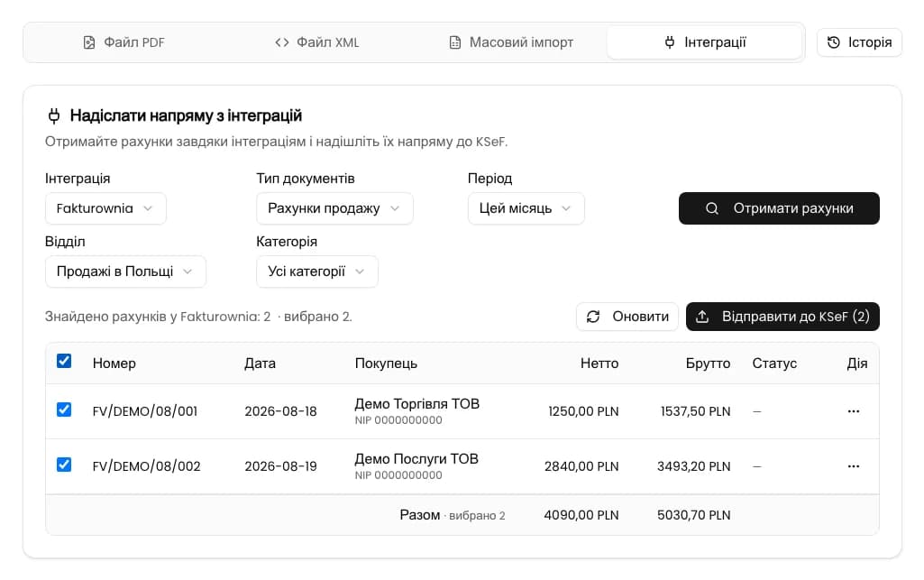Click the magnifier icon in Отримати рахунки
The height and width of the screenshot is (580, 924).
click(x=712, y=208)
